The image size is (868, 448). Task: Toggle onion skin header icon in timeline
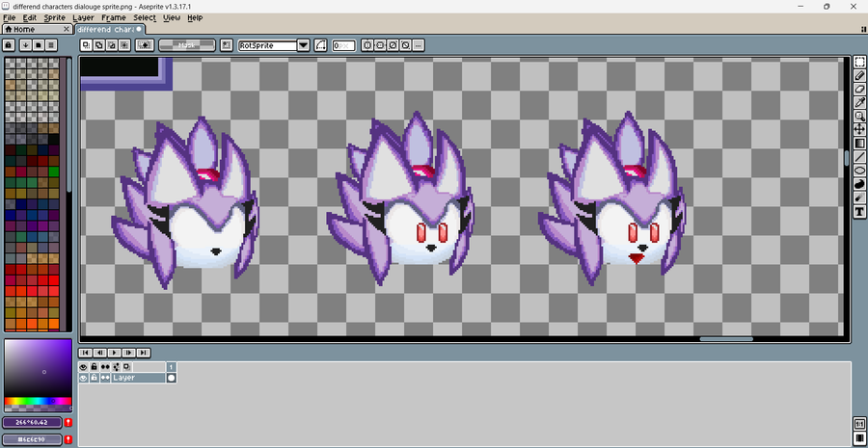(116, 367)
